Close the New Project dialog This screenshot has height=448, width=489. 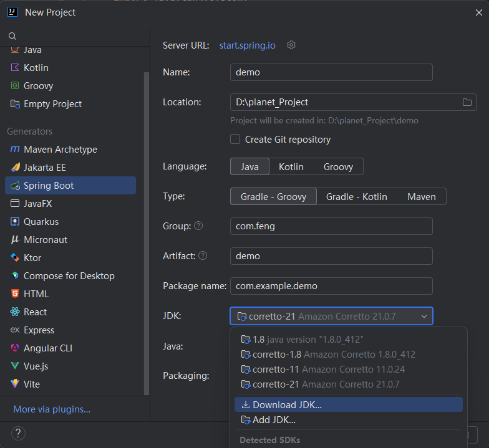[479, 12]
